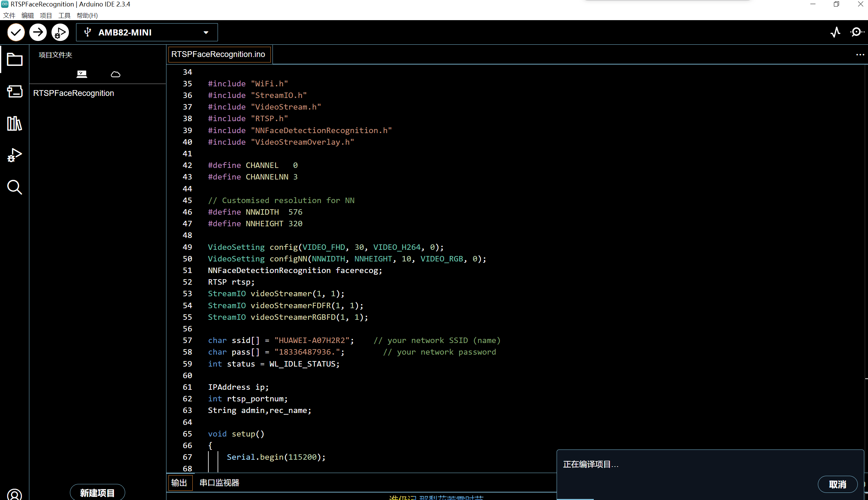868x500 pixels.
Task: Click the #define CHANNELNN 3 line
Action: (x=253, y=177)
